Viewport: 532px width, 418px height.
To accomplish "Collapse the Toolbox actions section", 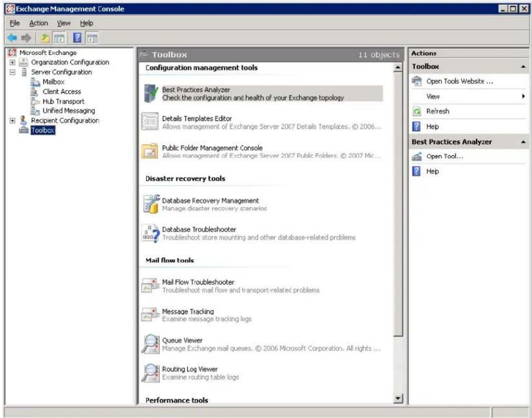I will [523, 67].
